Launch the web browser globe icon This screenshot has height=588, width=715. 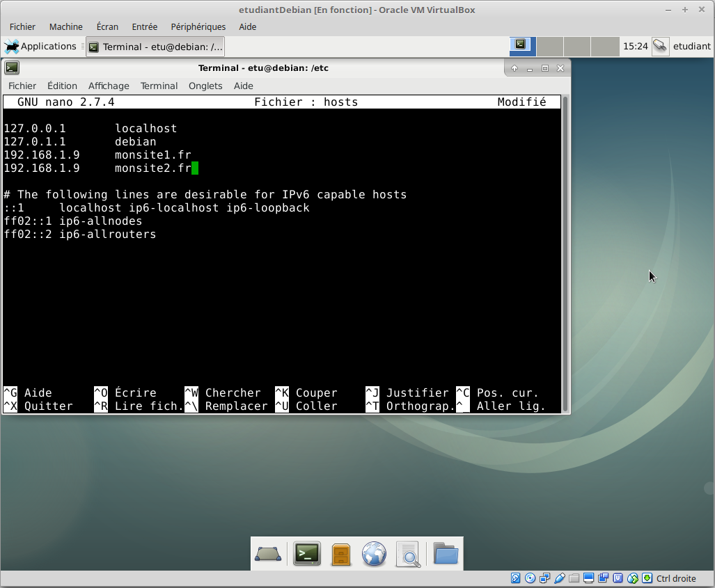[374, 554]
